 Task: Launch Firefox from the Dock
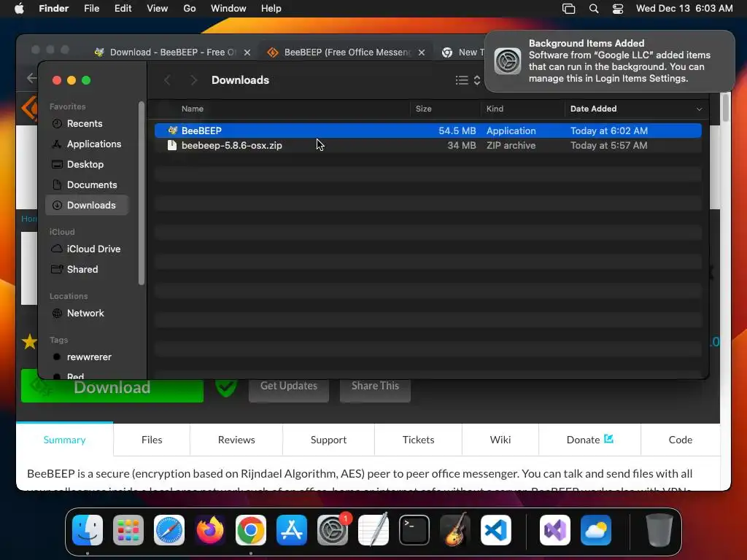point(210,530)
